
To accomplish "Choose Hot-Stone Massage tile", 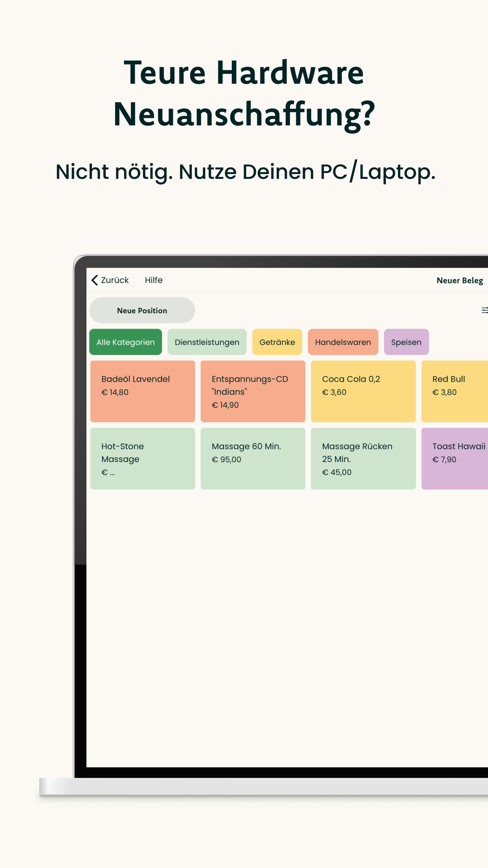I will [x=143, y=458].
